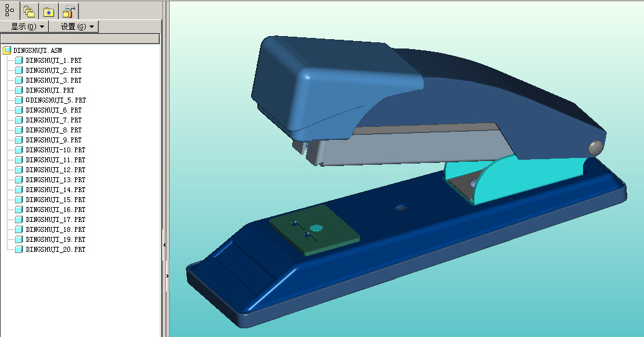Select DINGSHUJI_20.PRT in the model tree
Image resolution: width=644 pixels, height=337 pixels.
[55, 249]
